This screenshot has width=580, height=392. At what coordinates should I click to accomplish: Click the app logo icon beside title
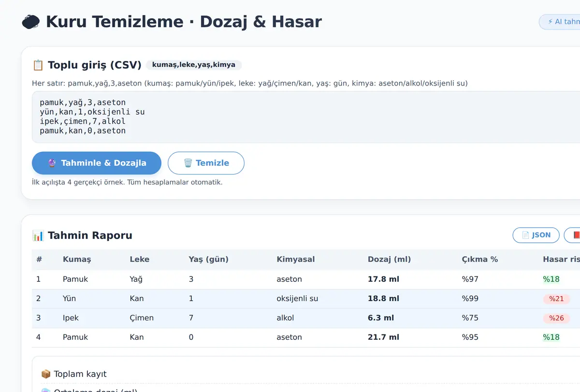pyautogui.click(x=31, y=22)
